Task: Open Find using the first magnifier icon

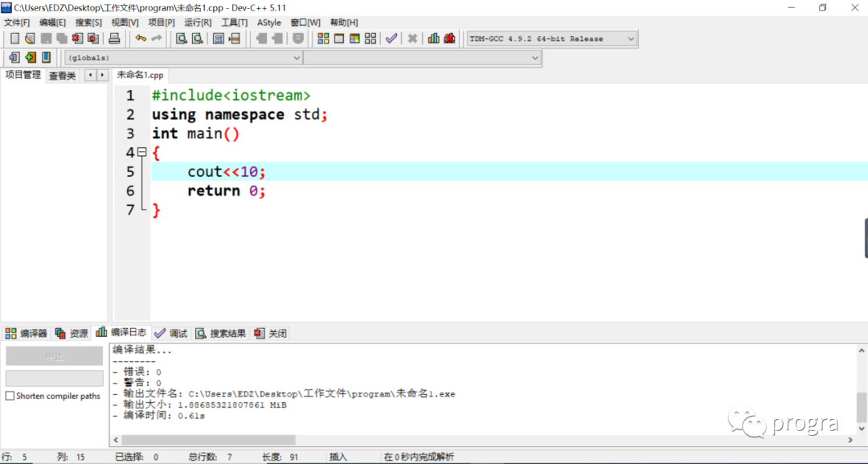Action: [181, 39]
